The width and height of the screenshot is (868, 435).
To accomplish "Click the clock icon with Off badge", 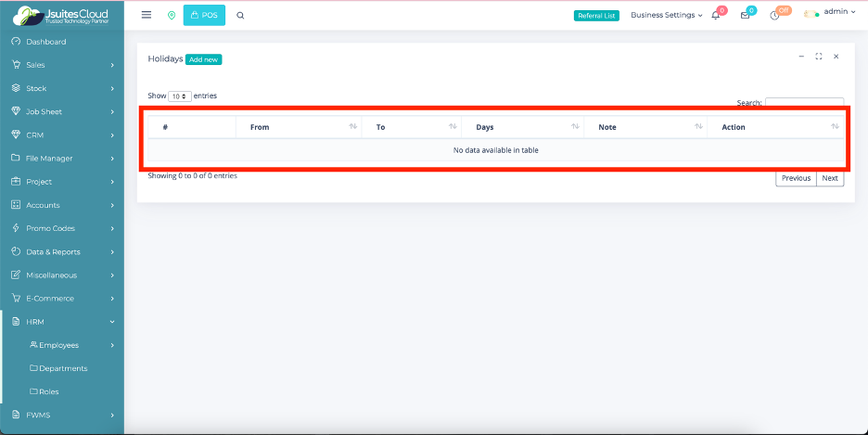I will [x=775, y=16].
